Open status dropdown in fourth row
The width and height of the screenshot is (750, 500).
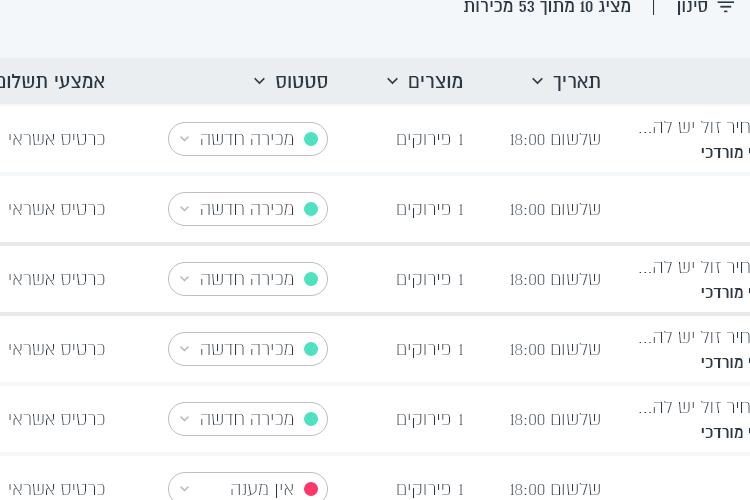coord(248,349)
